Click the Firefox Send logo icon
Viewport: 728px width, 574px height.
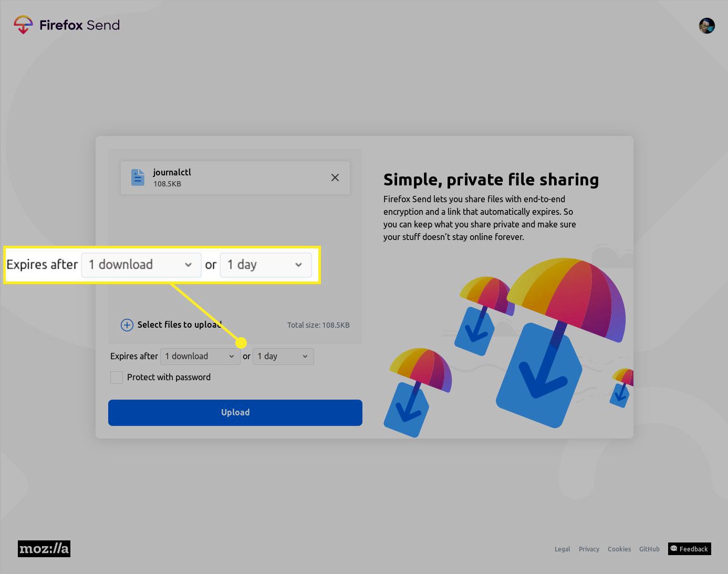point(23,25)
